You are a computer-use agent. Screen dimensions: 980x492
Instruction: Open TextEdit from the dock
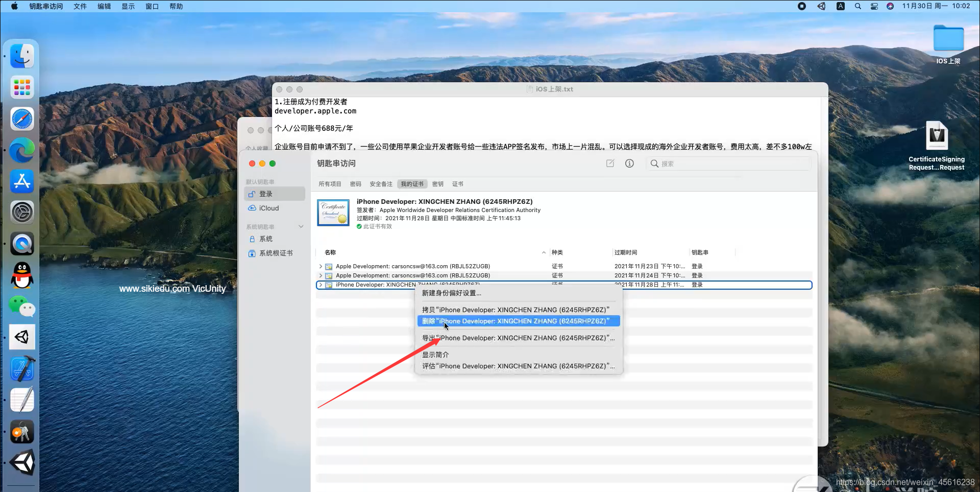tap(22, 400)
